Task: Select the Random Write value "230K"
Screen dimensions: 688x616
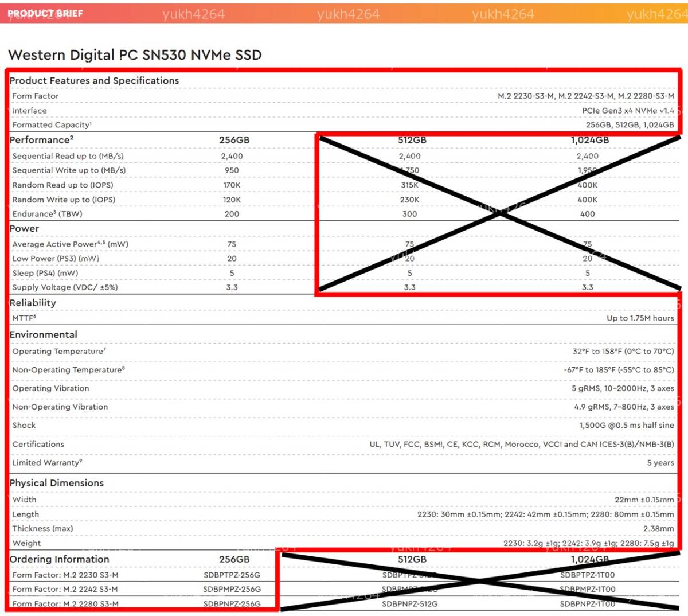Action: (410, 200)
